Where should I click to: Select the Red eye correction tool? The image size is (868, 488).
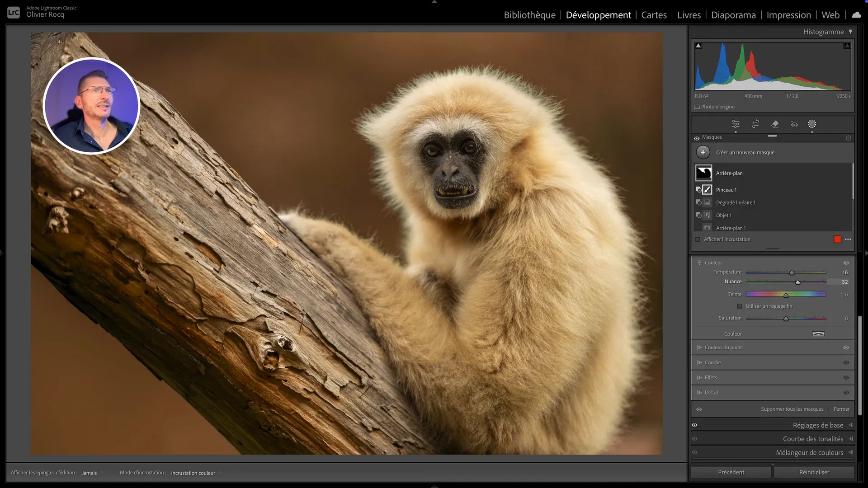click(x=794, y=124)
